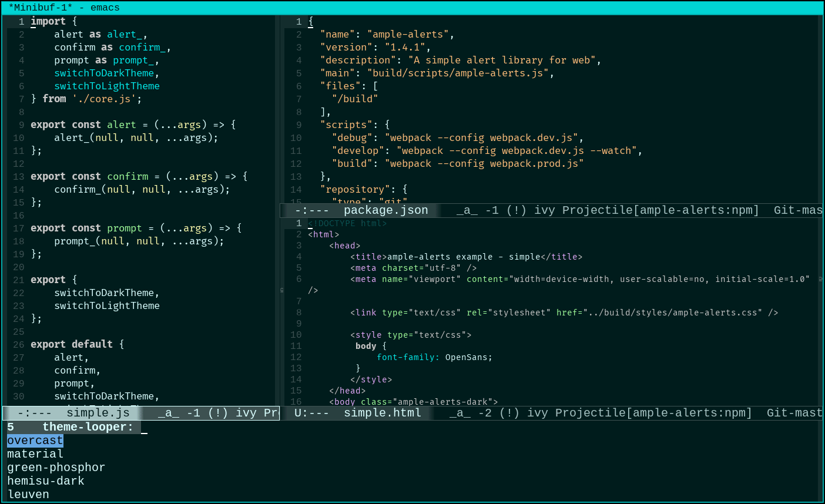Click meta charset="utf-8" line in simple.html

click(414, 268)
